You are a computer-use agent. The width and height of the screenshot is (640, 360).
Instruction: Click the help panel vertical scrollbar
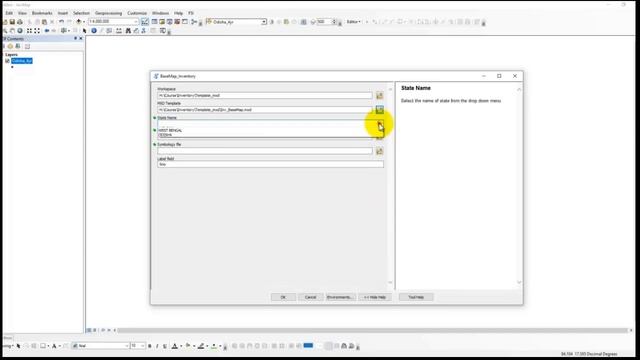(519, 186)
